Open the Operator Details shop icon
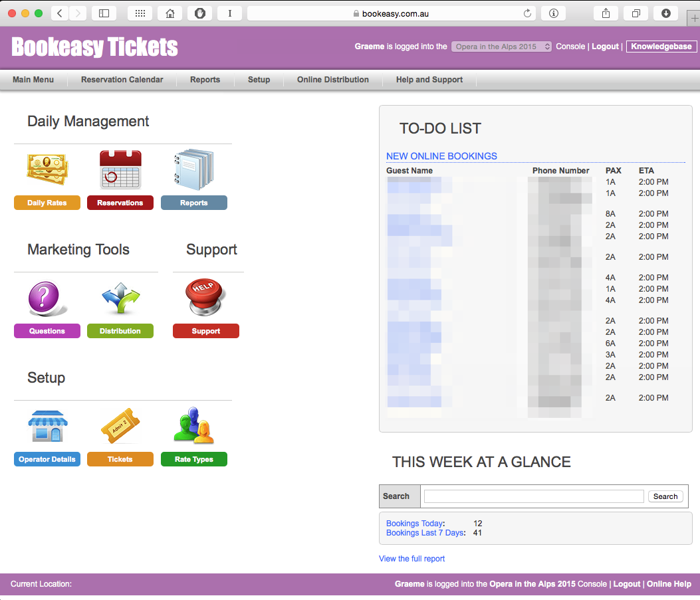The image size is (700, 600). (47, 427)
